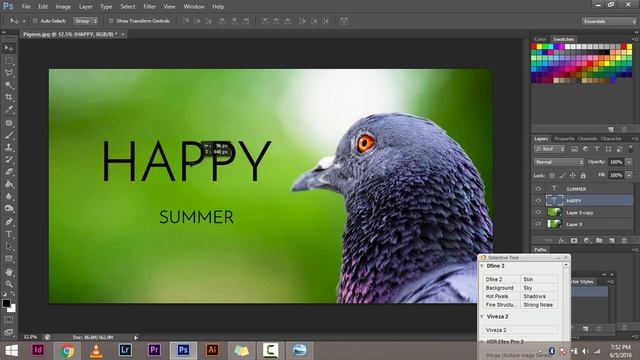This screenshot has width=640, height=360.
Task: Open the Layer menu
Action: point(86,7)
